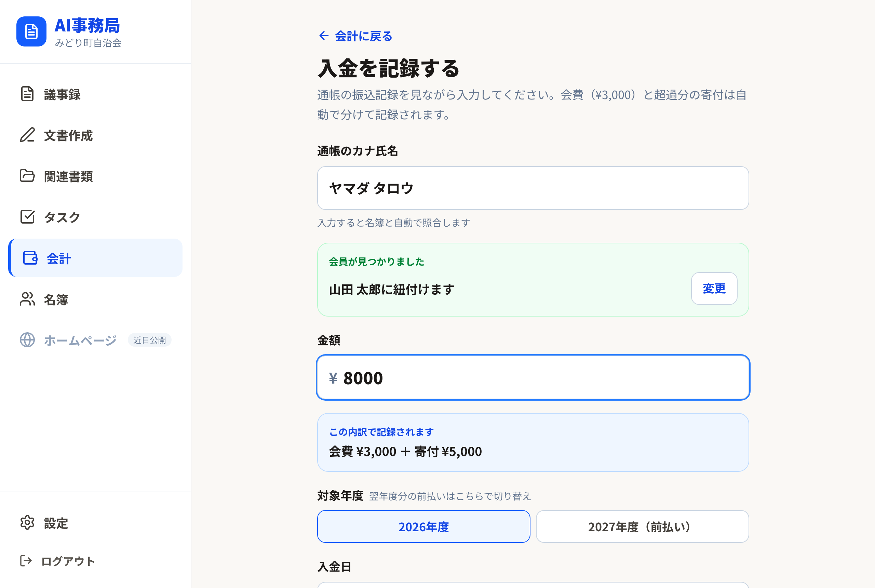Click the ログアウト label
This screenshot has height=588, width=875.
(68, 561)
